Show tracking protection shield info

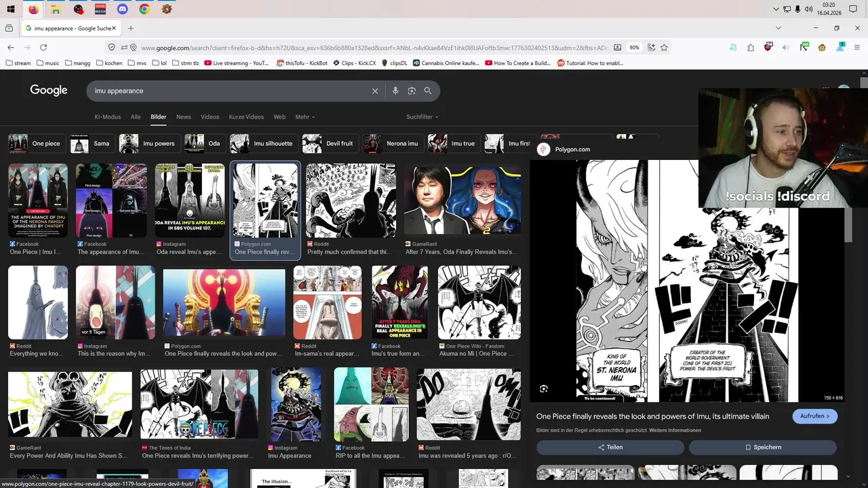click(112, 47)
